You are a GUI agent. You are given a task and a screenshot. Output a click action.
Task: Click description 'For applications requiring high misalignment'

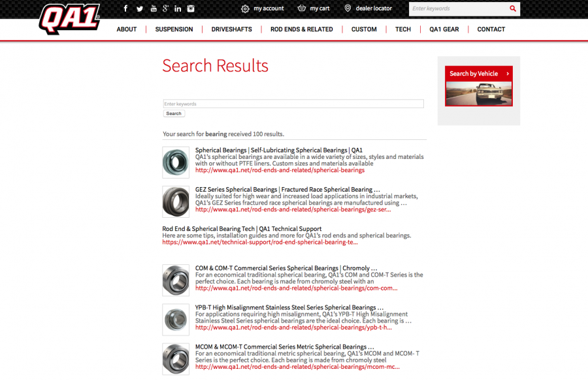[303, 317]
